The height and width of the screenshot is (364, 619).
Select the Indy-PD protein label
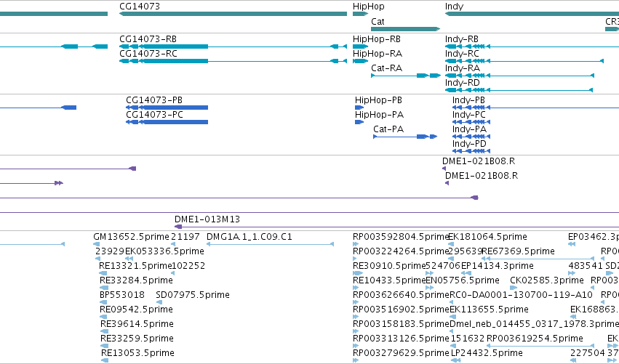(x=469, y=144)
